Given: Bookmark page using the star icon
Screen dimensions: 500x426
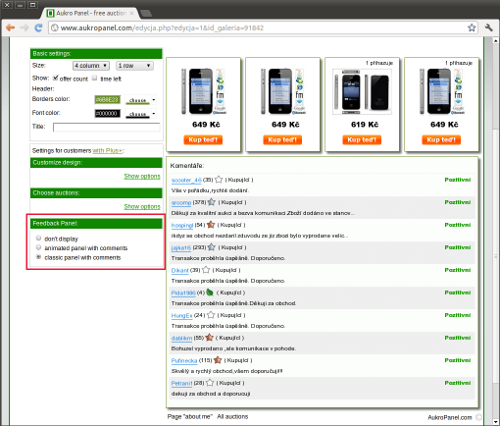Looking at the screenshot, I should pos(471,28).
